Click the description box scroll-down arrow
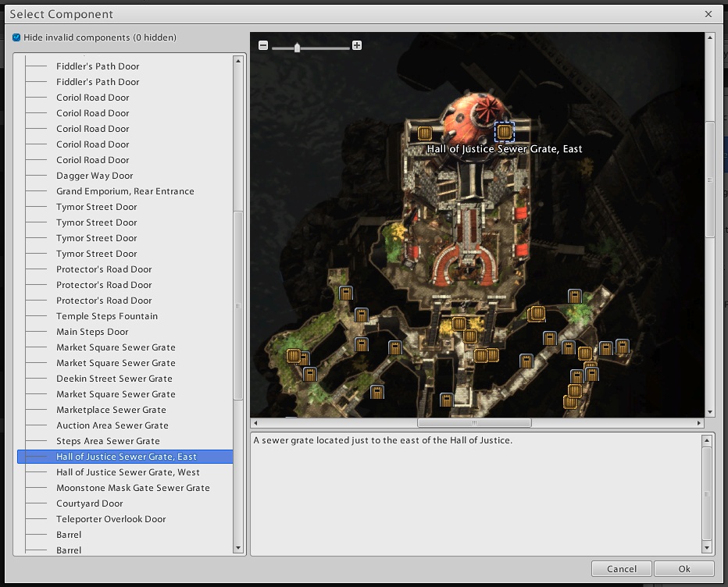This screenshot has height=587, width=728. click(x=707, y=548)
